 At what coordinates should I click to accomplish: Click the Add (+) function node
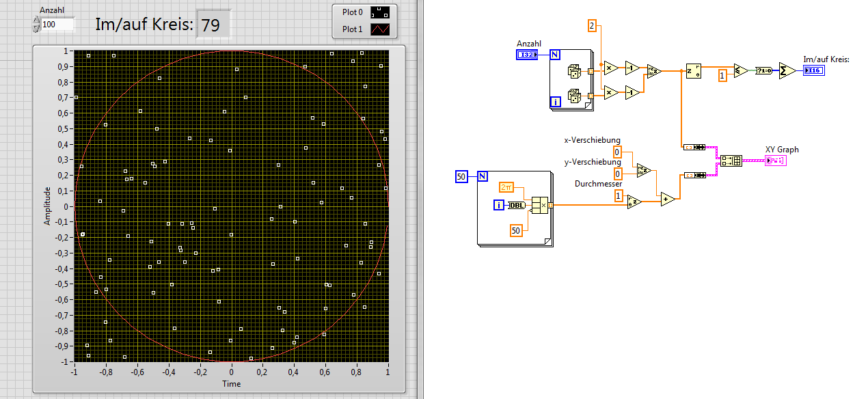(x=668, y=199)
